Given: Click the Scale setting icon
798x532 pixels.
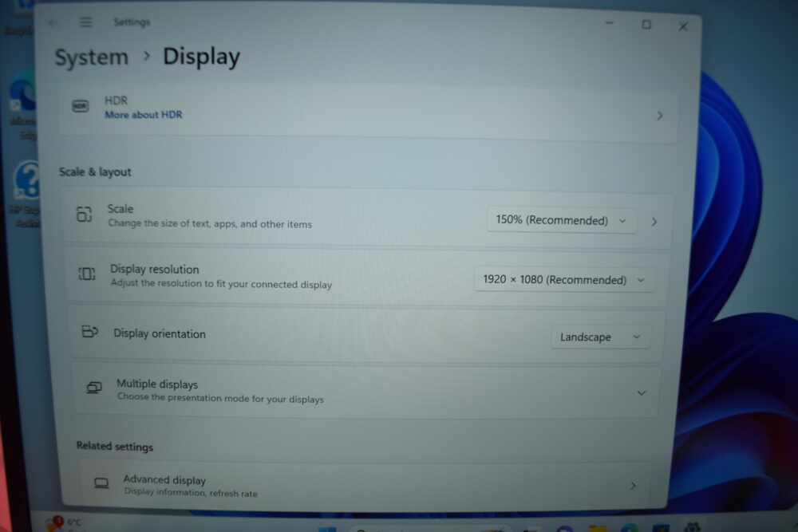Looking at the screenshot, I should tap(84, 214).
